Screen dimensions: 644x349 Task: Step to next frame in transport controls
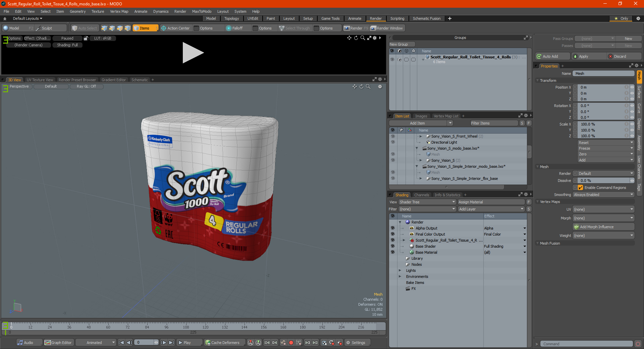click(x=164, y=343)
